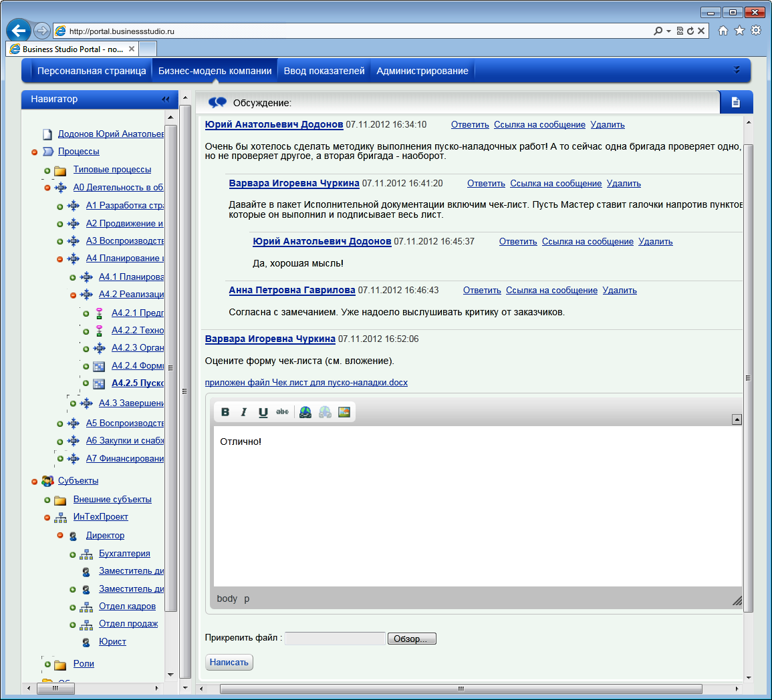The height and width of the screenshot is (700, 772).
Task: Click the strikethrough icon in editor toolbar
Action: coord(283,412)
